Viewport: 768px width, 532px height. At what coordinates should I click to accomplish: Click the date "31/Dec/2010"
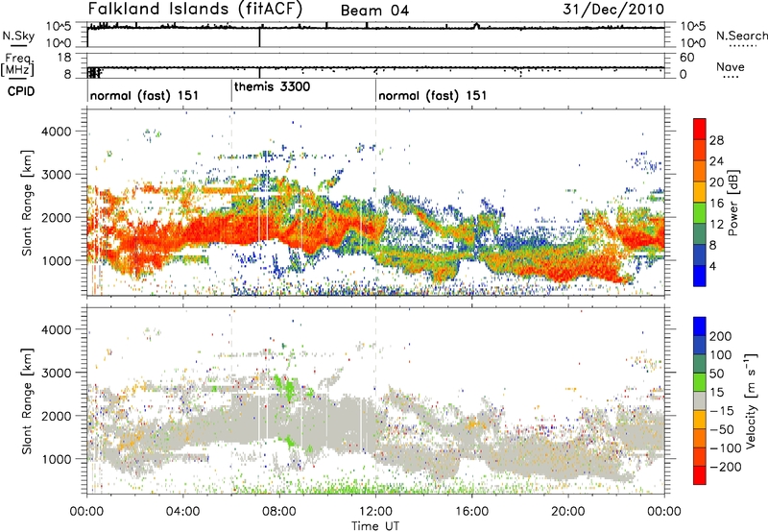click(613, 10)
